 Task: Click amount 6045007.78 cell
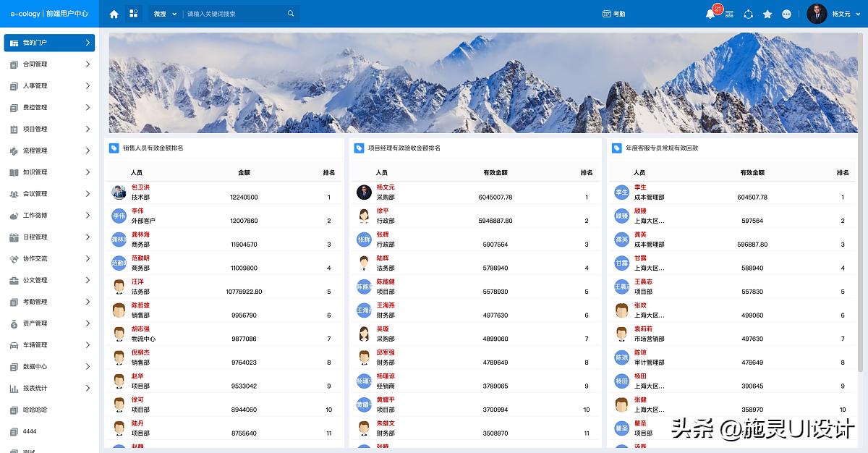495,198
